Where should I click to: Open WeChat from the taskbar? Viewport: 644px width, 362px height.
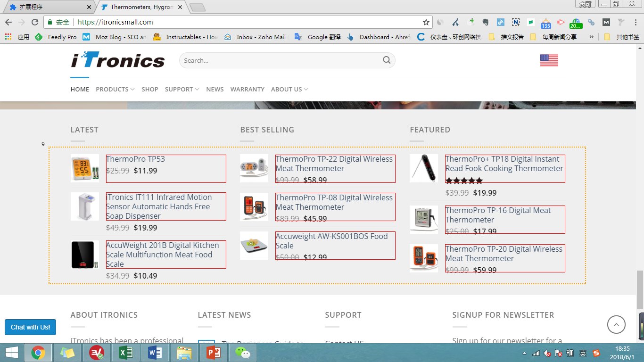pyautogui.click(x=242, y=353)
